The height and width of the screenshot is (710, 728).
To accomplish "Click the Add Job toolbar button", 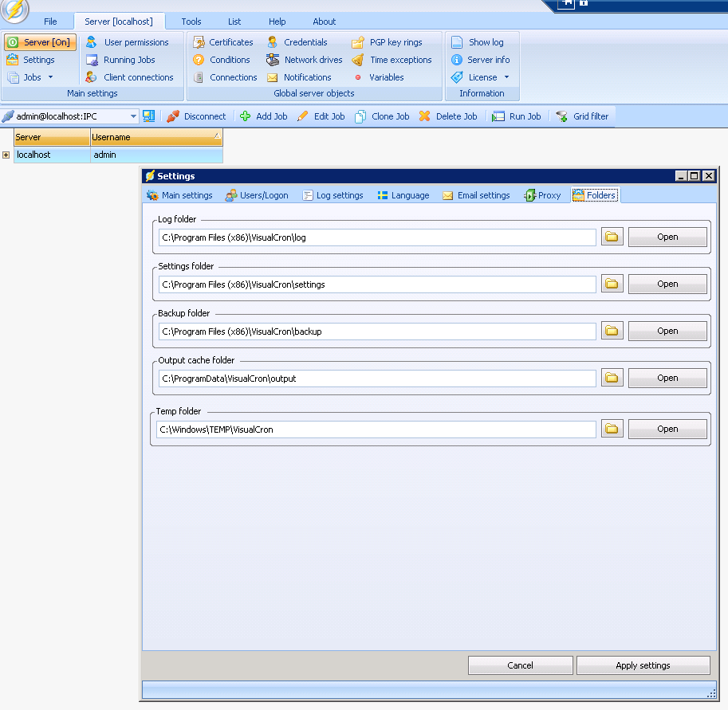I will point(263,116).
